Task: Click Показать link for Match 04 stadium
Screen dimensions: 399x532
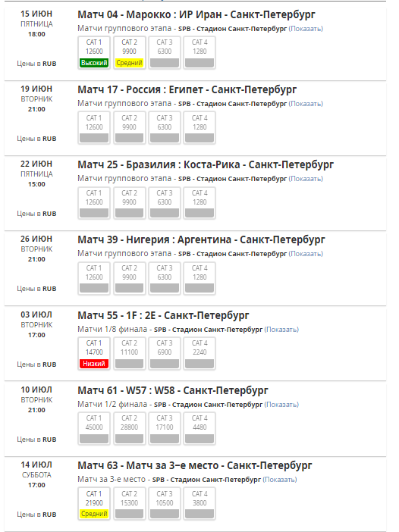Action: 306,29
